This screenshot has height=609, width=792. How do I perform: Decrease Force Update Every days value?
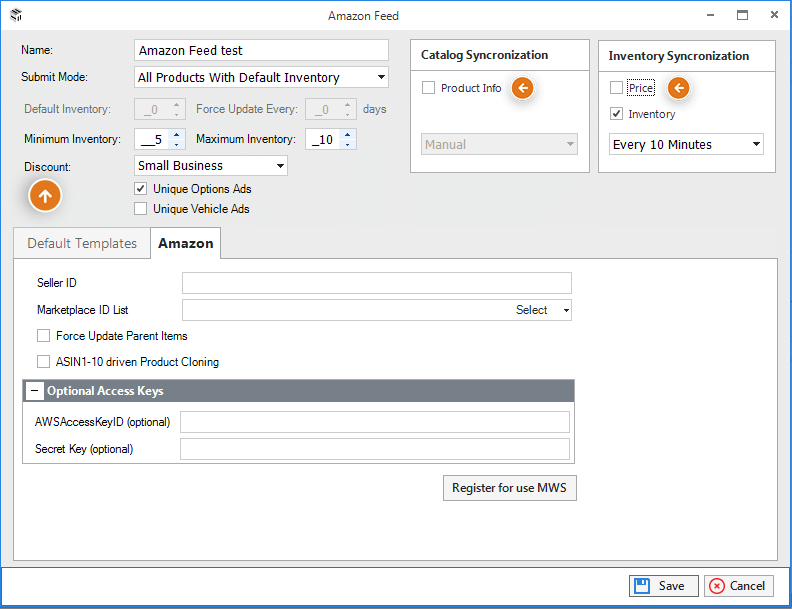[348, 115]
